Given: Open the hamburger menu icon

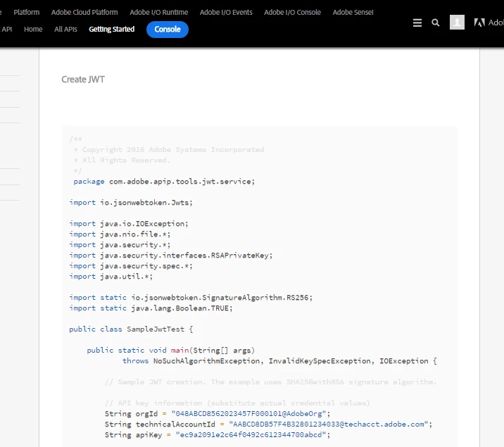Looking at the screenshot, I should point(417,23).
